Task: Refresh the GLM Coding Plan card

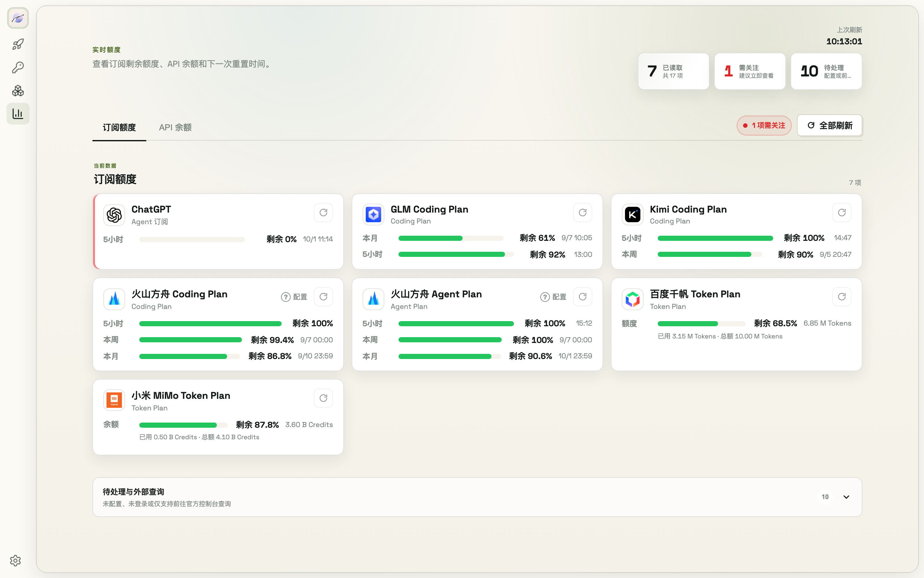Action: pyautogui.click(x=583, y=213)
